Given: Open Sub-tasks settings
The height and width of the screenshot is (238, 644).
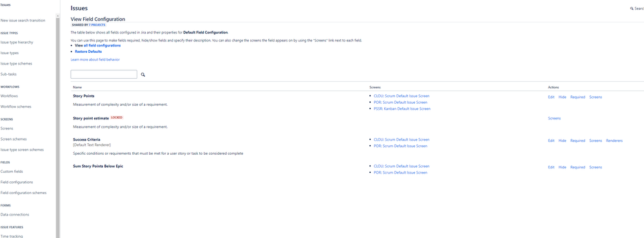Looking at the screenshot, I should (x=8, y=74).
